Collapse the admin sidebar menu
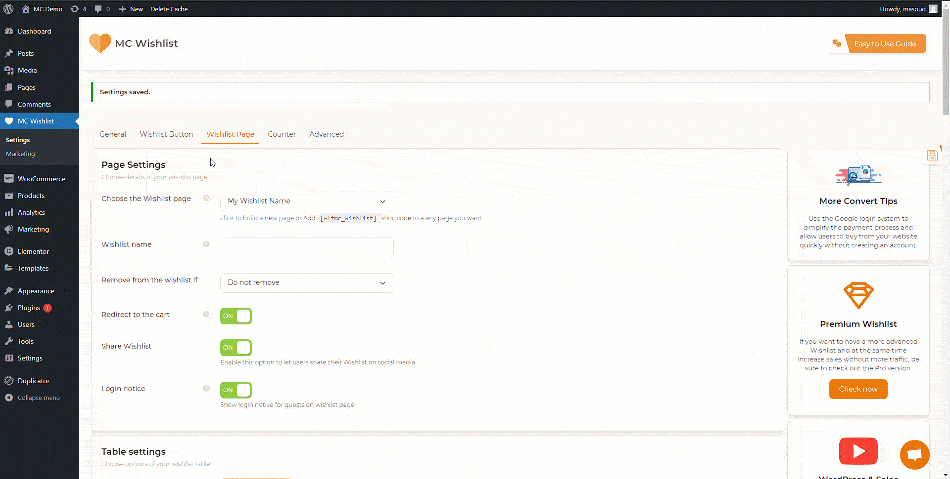950x479 pixels. (39, 398)
